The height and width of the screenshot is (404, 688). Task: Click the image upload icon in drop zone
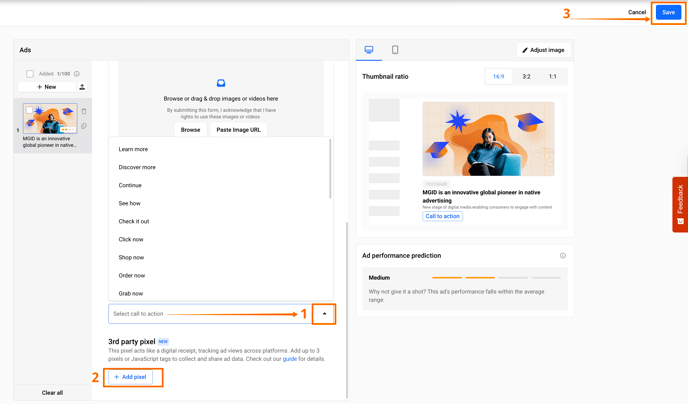click(x=221, y=83)
